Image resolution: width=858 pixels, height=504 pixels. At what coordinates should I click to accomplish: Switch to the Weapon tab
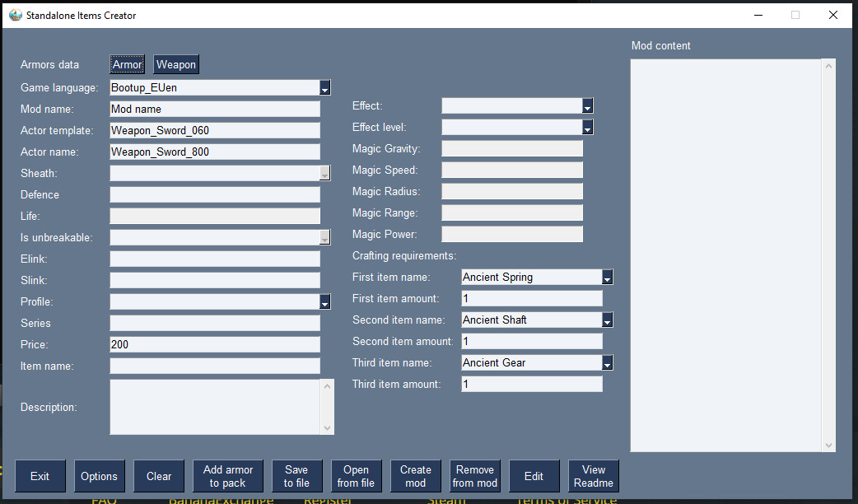point(176,64)
